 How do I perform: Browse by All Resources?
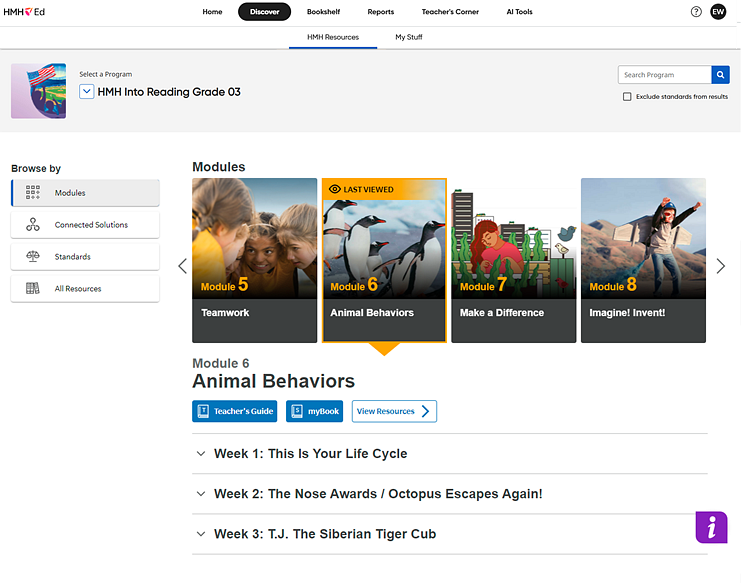click(x=86, y=289)
